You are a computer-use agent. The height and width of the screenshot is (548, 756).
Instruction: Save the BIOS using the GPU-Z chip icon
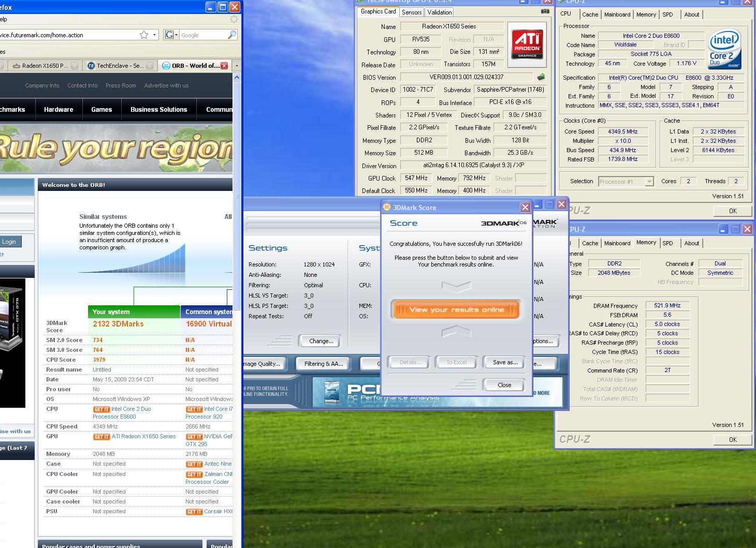pos(541,77)
